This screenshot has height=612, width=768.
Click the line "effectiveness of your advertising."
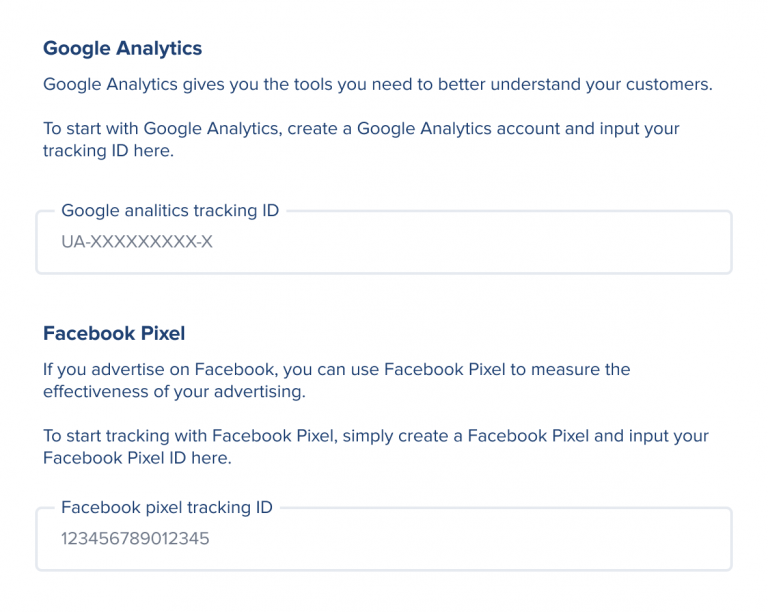(x=174, y=392)
